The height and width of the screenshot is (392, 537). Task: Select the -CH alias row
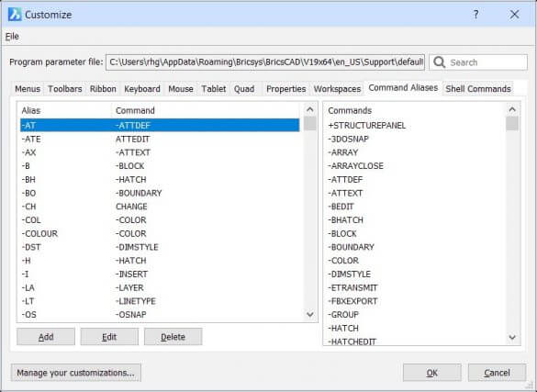160,207
